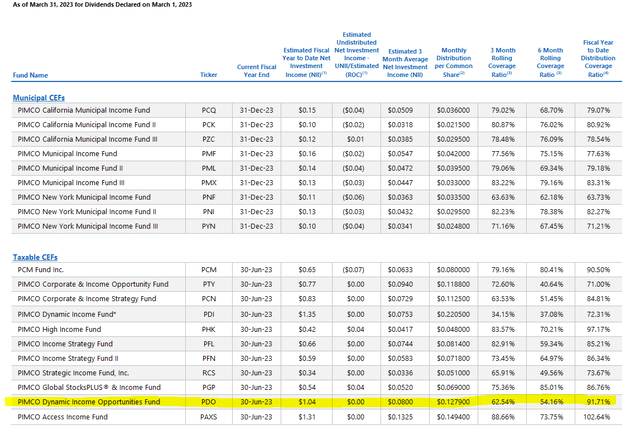Select the PMX ticker cell
Image resolution: width=640 pixels, height=430 pixels.
click(x=209, y=183)
